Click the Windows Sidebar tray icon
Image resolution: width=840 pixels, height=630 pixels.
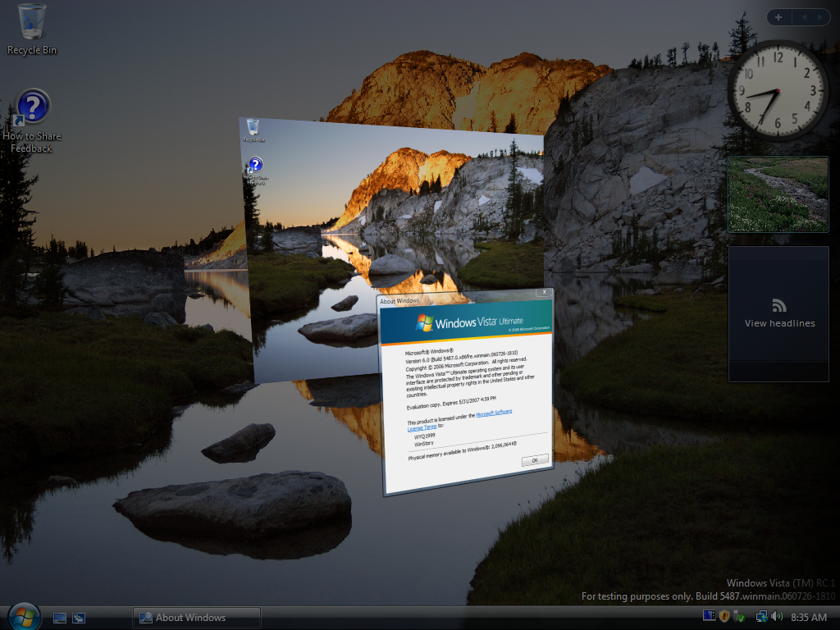(710, 616)
